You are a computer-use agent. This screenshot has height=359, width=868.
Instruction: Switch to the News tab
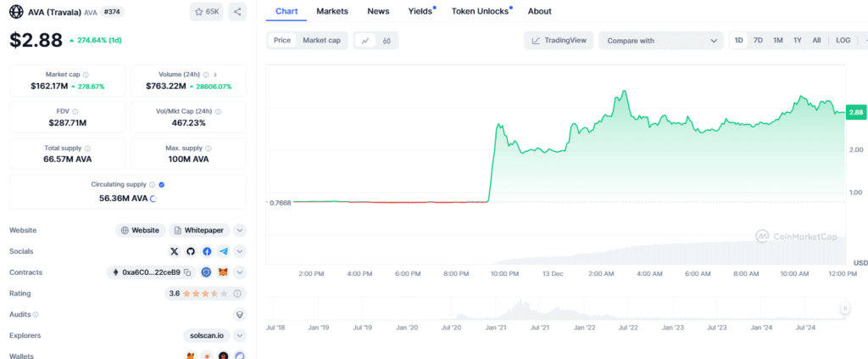[x=378, y=11]
